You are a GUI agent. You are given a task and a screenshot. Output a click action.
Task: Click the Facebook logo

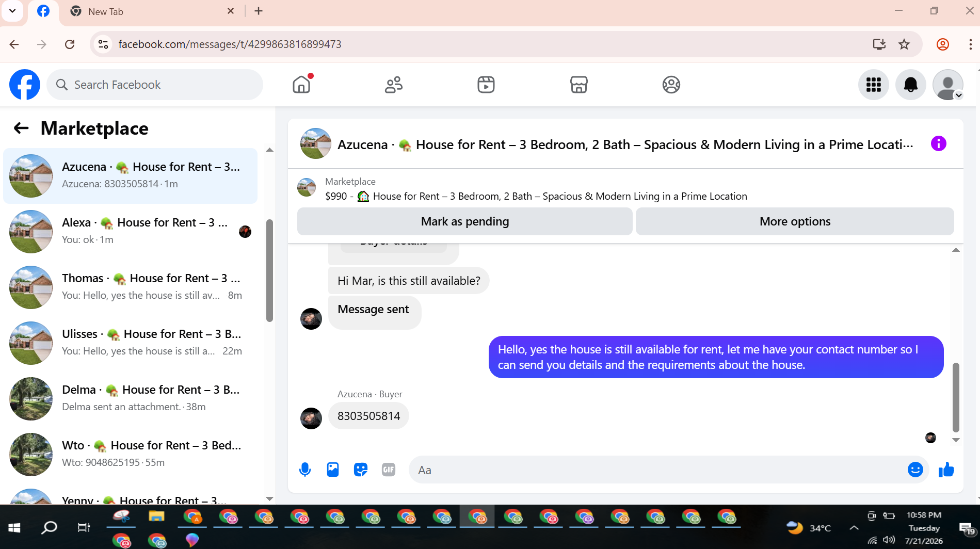point(25,85)
